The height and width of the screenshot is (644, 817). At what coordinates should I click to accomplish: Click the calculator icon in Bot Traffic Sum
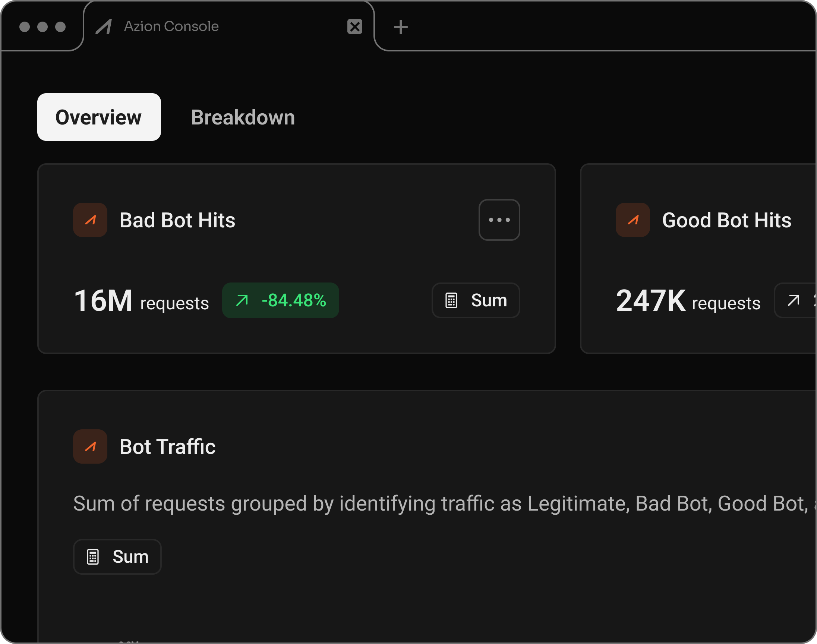click(93, 556)
